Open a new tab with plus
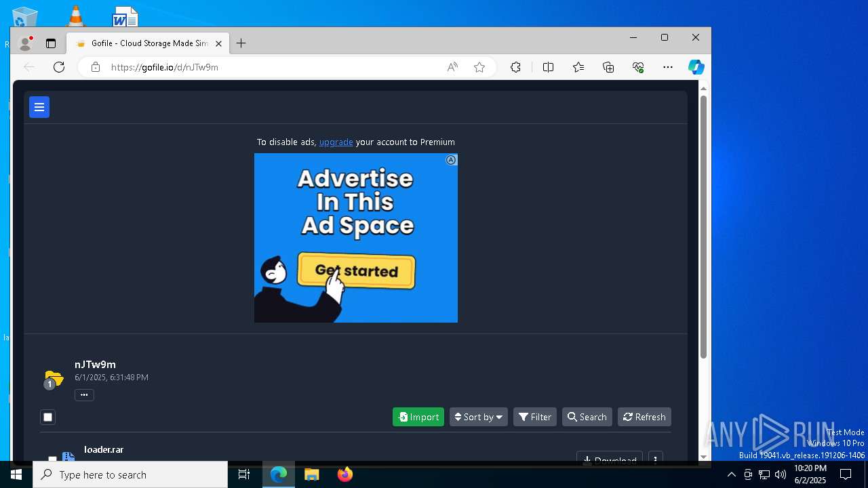 [241, 43]
